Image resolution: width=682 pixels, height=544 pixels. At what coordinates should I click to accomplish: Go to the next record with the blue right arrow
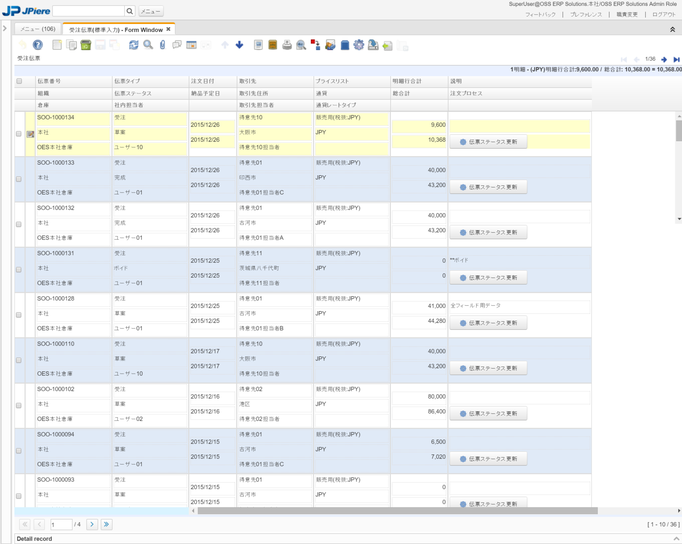pos(664,60)
